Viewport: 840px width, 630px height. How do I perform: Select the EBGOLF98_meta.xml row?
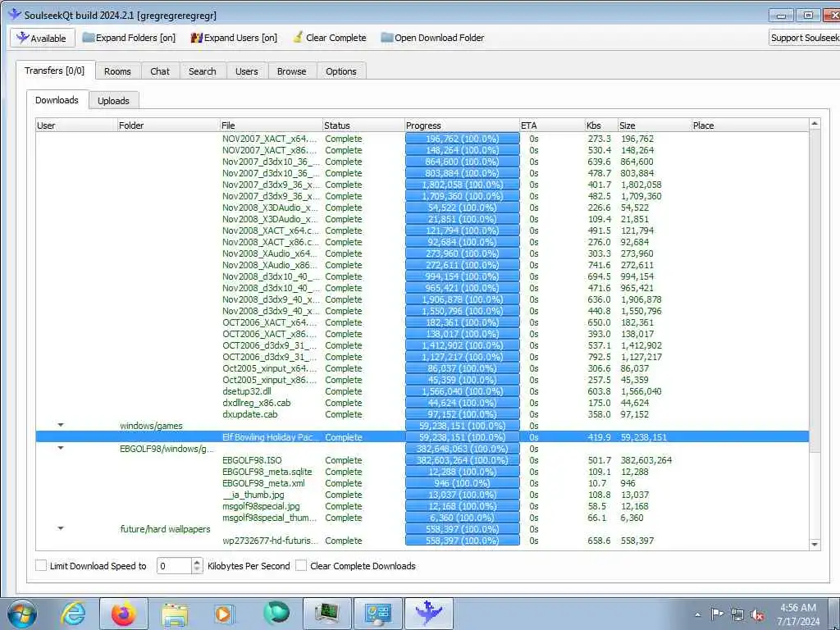pyautogui.click(x=422, y=483)
